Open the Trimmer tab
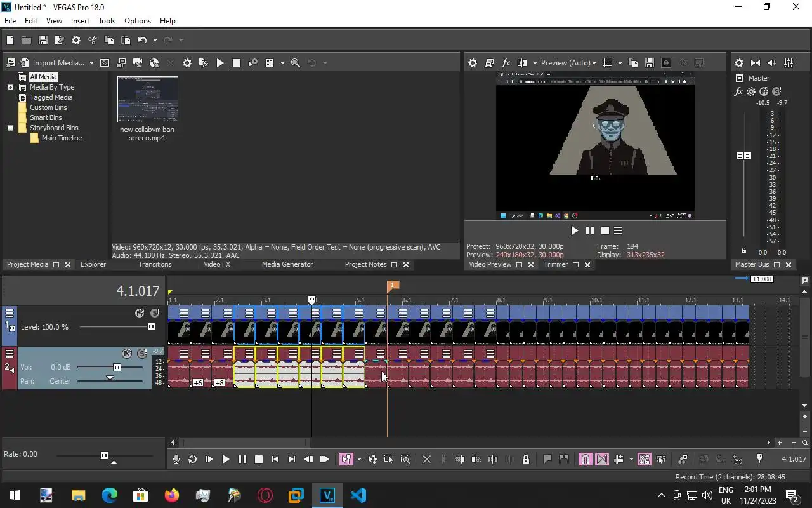812x508 pixels. coord(556,264)
